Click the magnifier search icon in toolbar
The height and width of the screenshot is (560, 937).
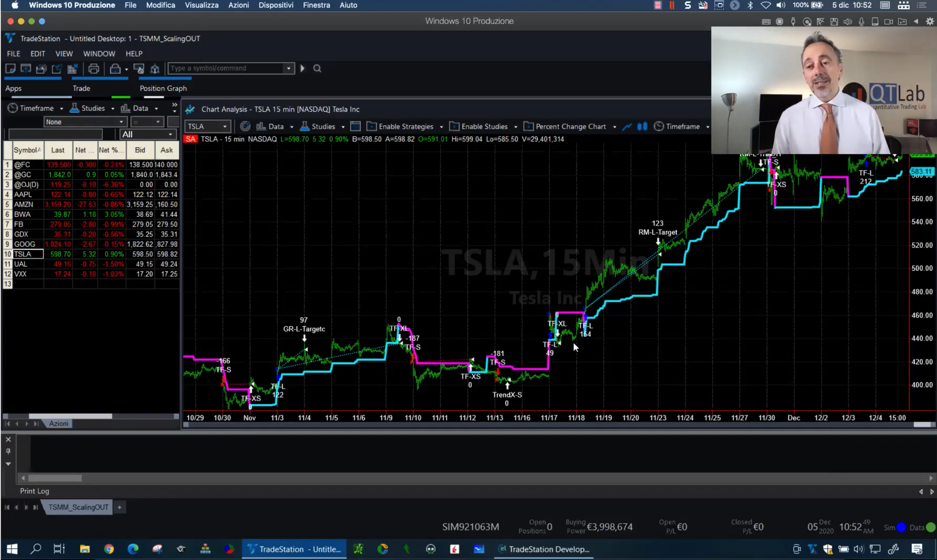pyautogui.click(x=317, y=68)
